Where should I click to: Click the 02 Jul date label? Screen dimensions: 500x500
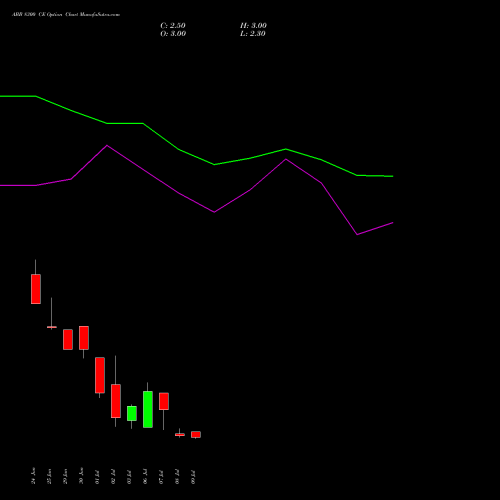pos(113,477)
